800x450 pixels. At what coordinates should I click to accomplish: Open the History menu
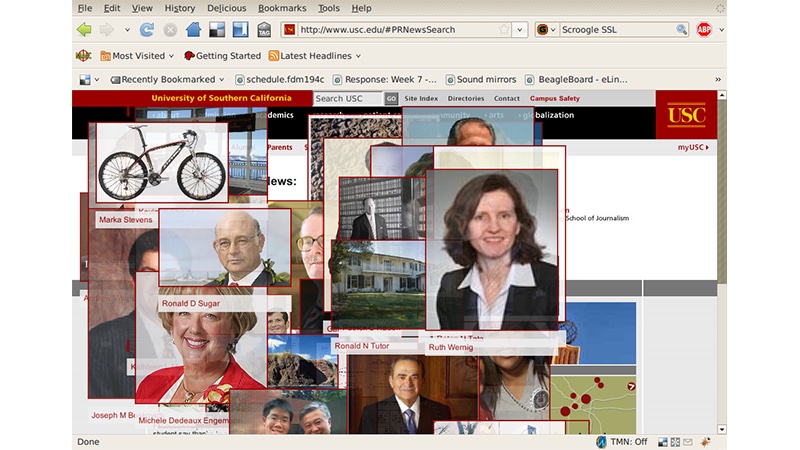click(180, 8)
